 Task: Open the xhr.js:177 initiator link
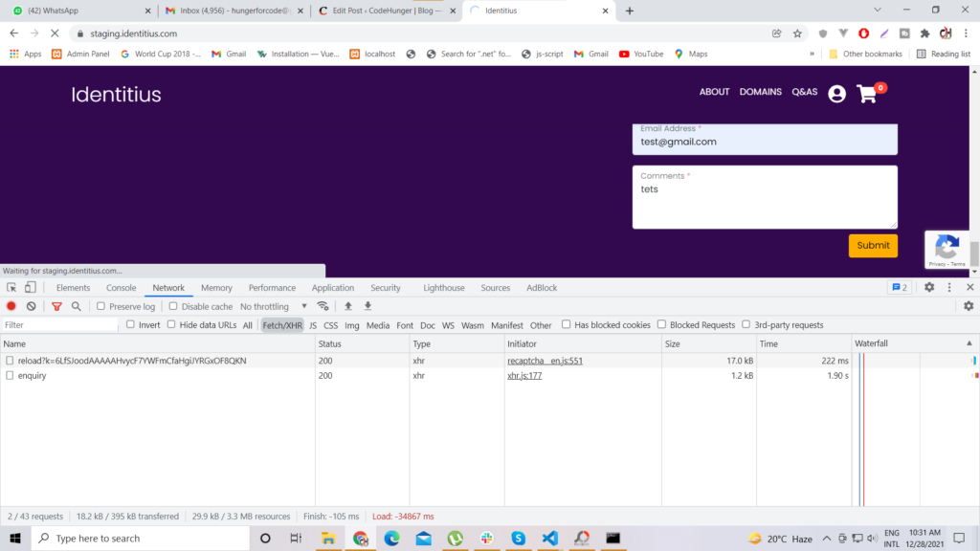[x=524, y=375]
